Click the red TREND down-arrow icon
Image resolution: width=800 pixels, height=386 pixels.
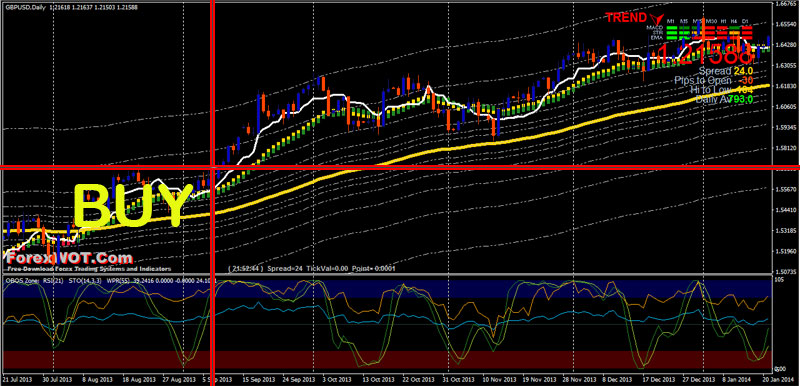(657, 19)
